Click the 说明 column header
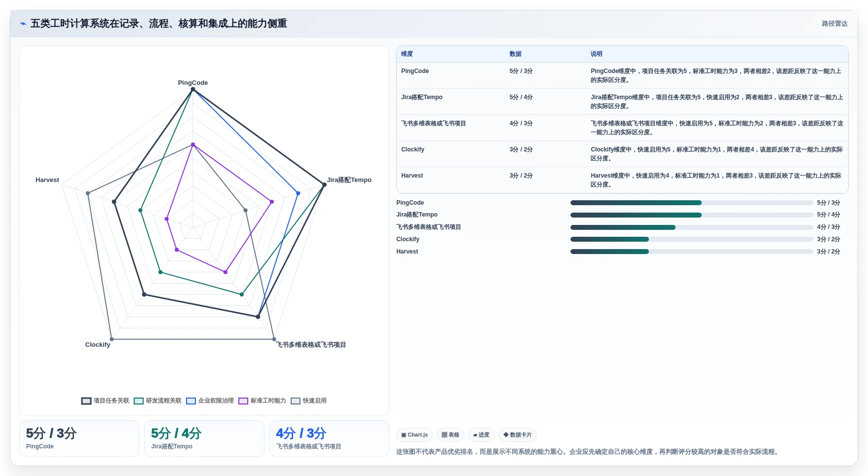Viewport: 868px width, 476px height. tap(597, 54)
